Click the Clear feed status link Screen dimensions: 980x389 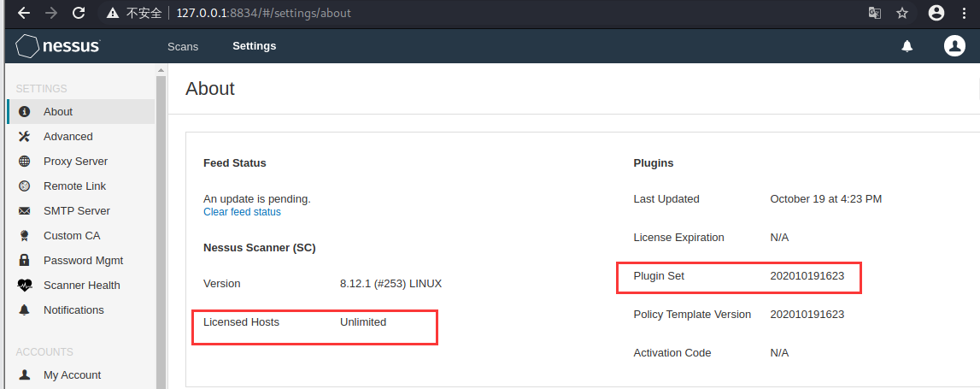(242, 212)
